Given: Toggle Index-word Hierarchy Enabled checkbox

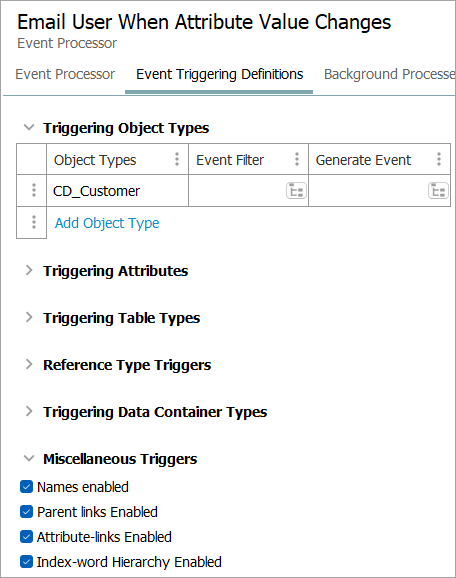Looking at the screenshot, I should tap(26, 562).
